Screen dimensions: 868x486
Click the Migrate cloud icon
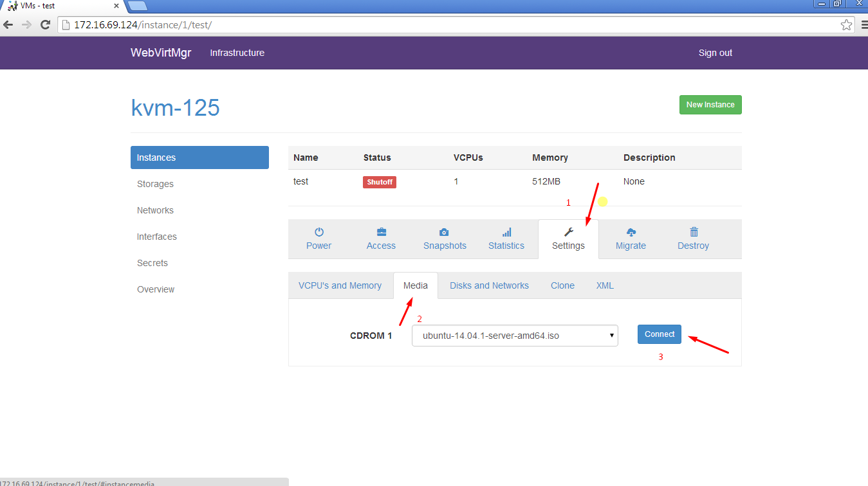[631, 232]
